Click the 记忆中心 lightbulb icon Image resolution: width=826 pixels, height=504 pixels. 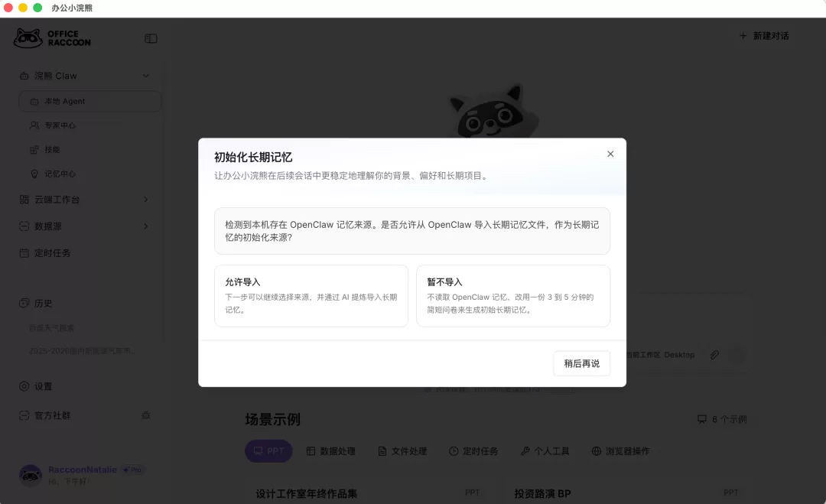(x=34, y=174)
